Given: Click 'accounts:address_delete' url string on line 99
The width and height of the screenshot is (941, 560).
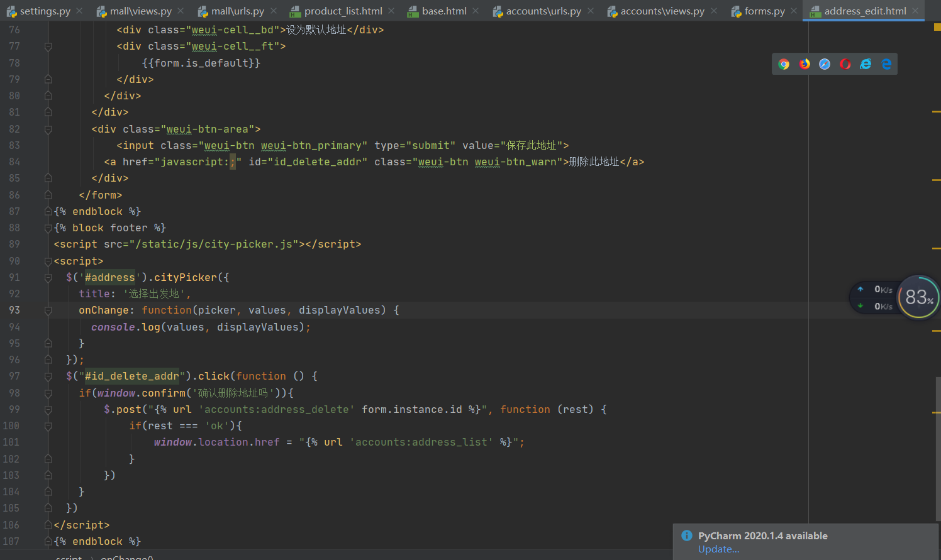Looking at the screenshot, I should pos(277,409).
